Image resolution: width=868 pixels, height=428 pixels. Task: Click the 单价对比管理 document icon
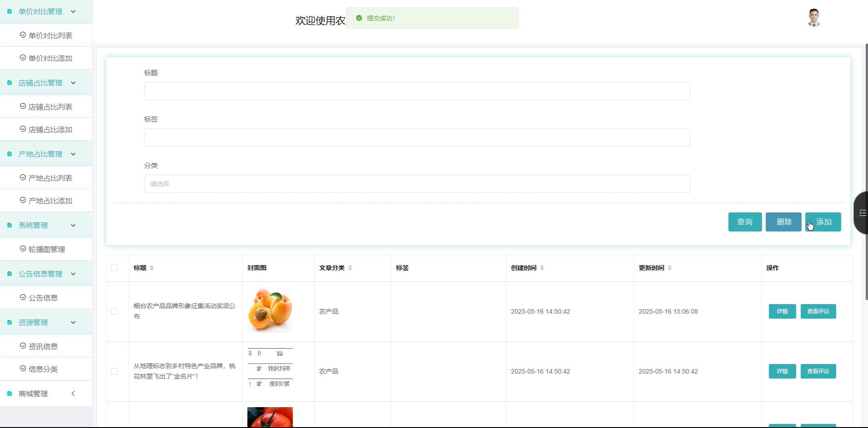(x=10, y=11)
